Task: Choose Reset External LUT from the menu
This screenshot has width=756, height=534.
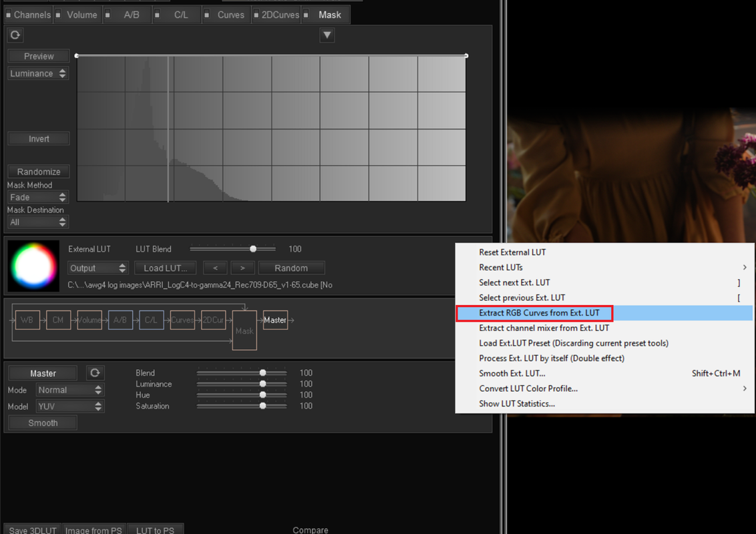Action: (x=604, y=252)
